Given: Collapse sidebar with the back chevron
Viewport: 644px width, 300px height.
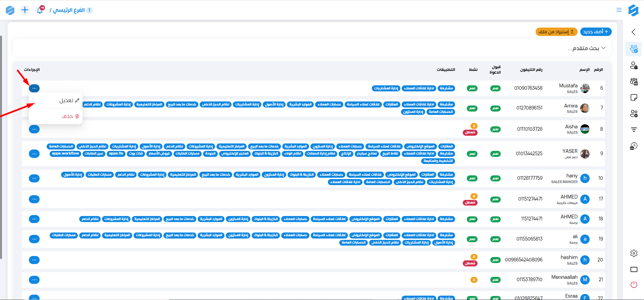Looking at the screenshot, I should click(633, 32).
